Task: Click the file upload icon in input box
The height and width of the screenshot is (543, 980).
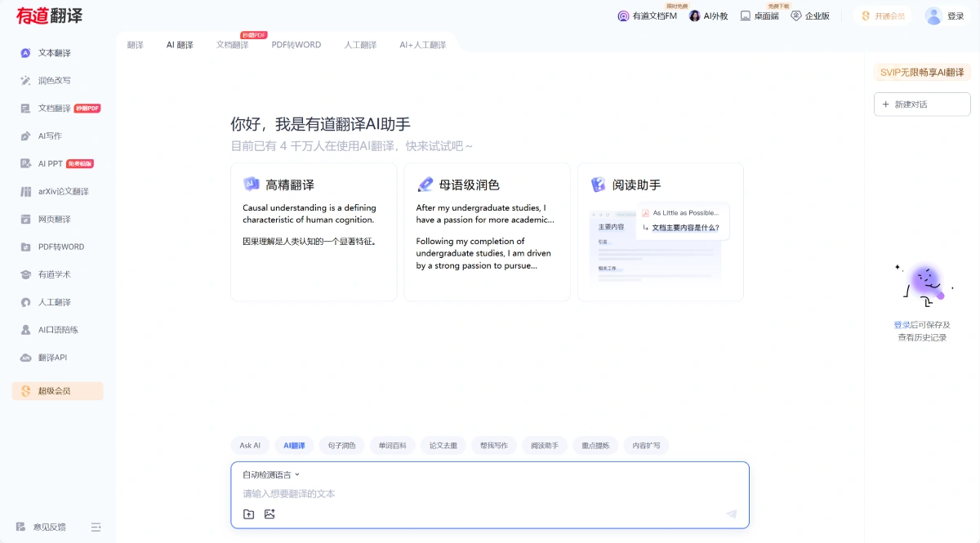Action: click(x=248, y=514)
